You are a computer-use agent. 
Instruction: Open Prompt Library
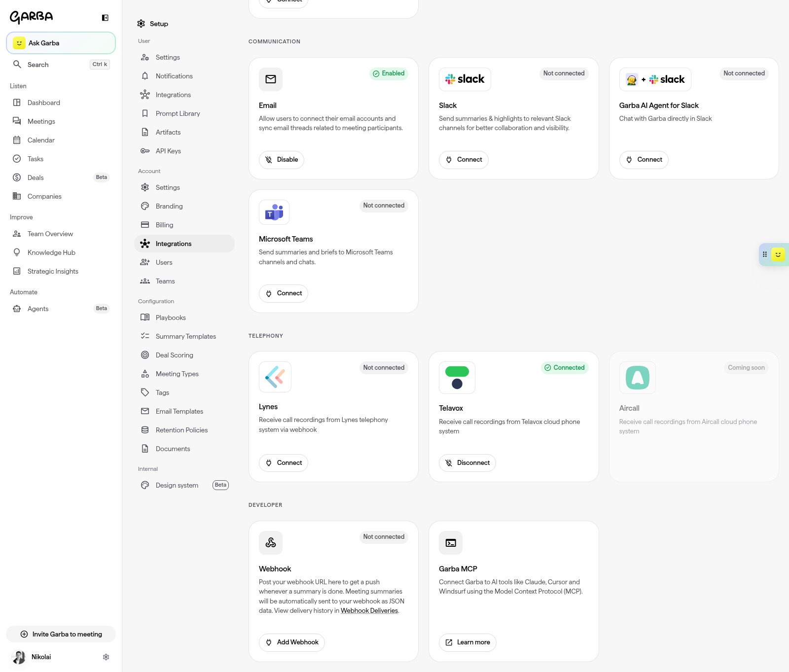coord(184,113)
